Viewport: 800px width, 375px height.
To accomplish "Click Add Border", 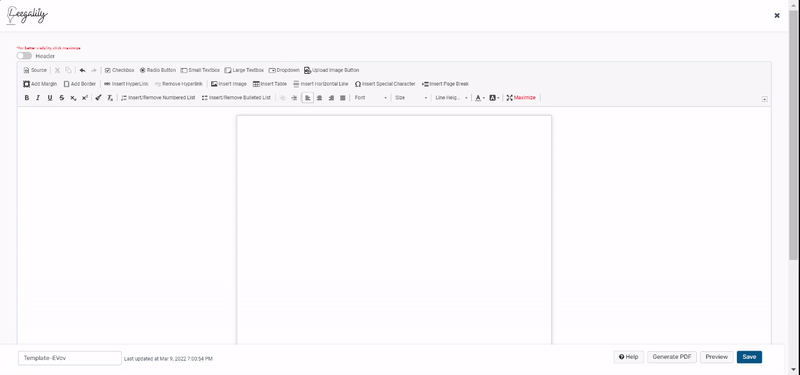I will pyautogui.click(x=80, y=84).
